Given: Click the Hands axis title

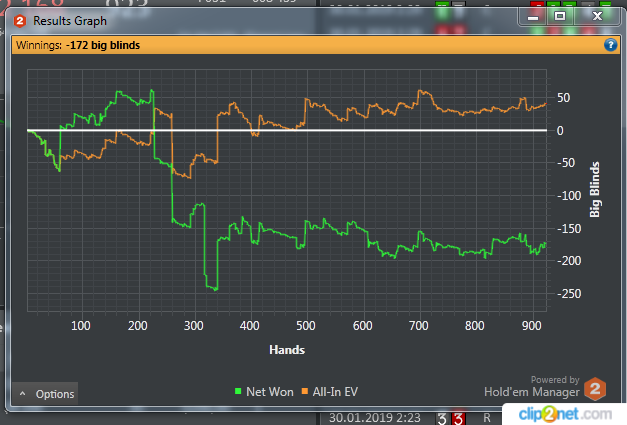Looking at the screenshot, I should 287,350.
